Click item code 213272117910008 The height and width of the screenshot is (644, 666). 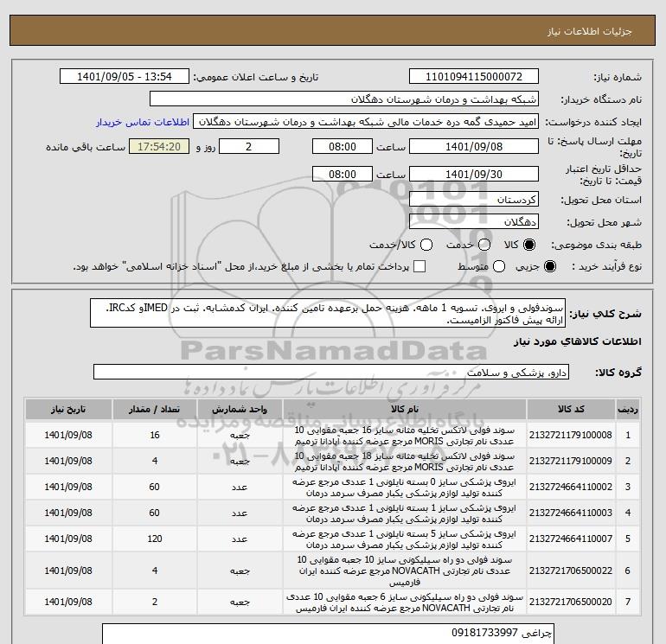(571, 435)
